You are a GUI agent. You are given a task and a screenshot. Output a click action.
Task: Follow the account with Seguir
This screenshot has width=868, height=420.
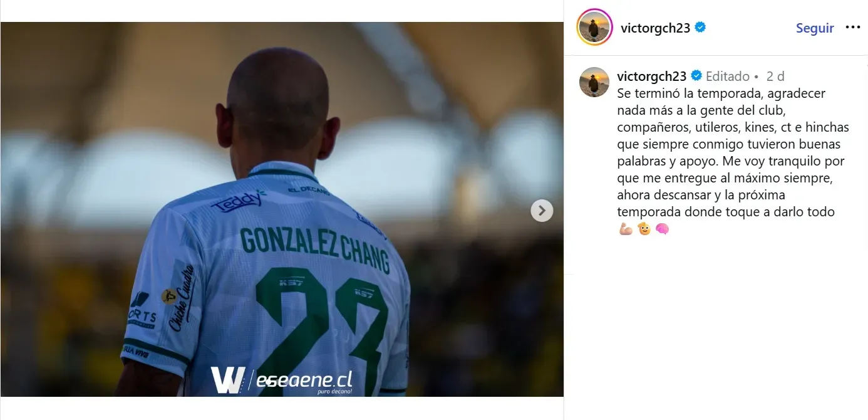tap(815, 28)
